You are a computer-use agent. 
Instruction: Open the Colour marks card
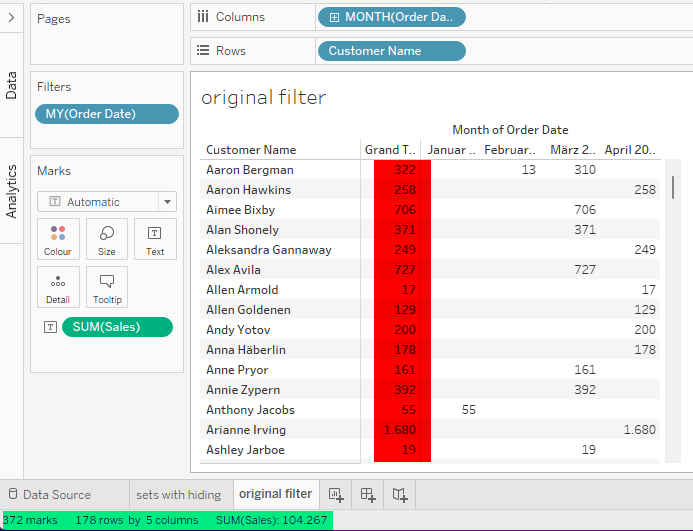tap(58, 239)
